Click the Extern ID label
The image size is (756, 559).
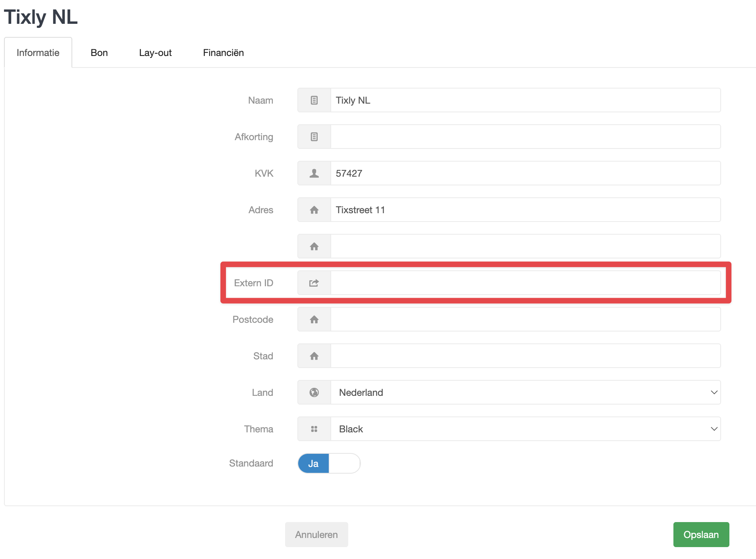point(254,283)
